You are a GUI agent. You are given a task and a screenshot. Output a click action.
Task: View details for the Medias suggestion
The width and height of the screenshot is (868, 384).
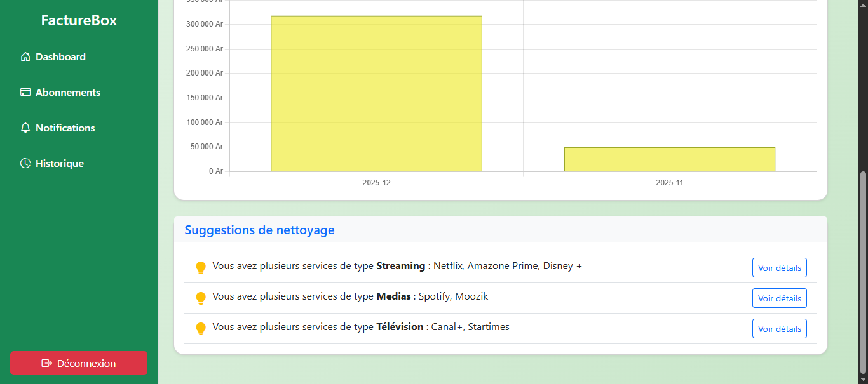click(x=780, y=298)
